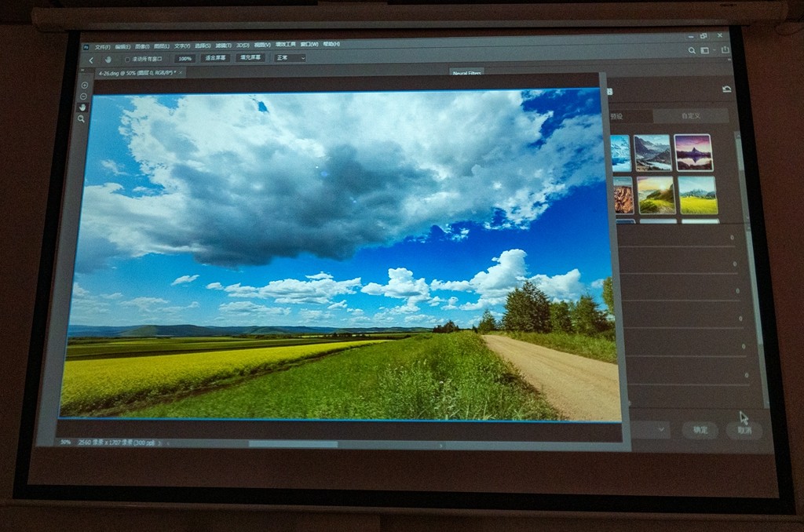Click the reset arrow icon in filter panel

[x=726, y=89]
